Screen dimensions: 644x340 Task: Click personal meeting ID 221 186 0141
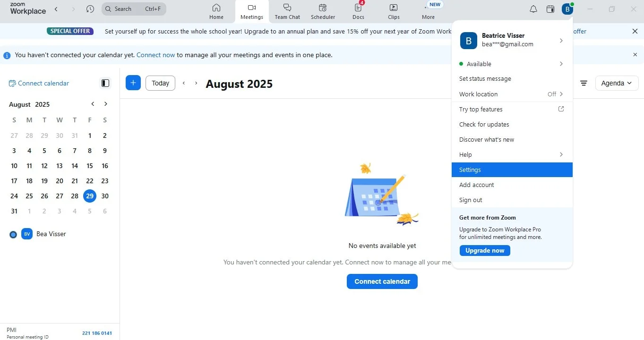coord(97,333)
